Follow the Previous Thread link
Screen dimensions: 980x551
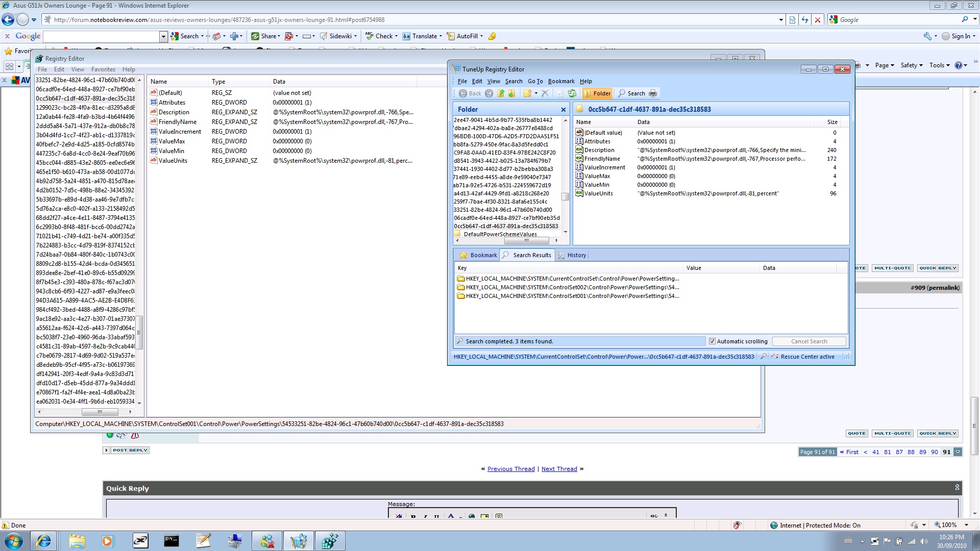click(x=511, y=469)
